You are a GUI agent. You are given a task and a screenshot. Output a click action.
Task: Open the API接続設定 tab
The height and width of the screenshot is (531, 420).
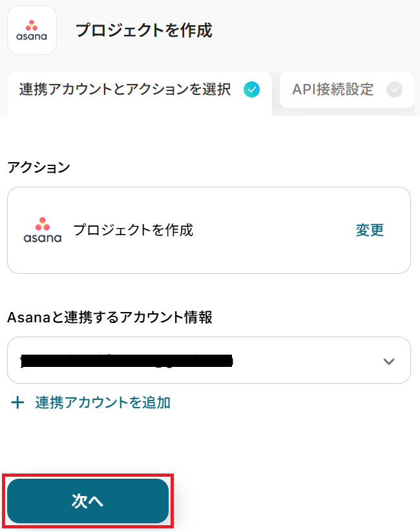(333, 89)
